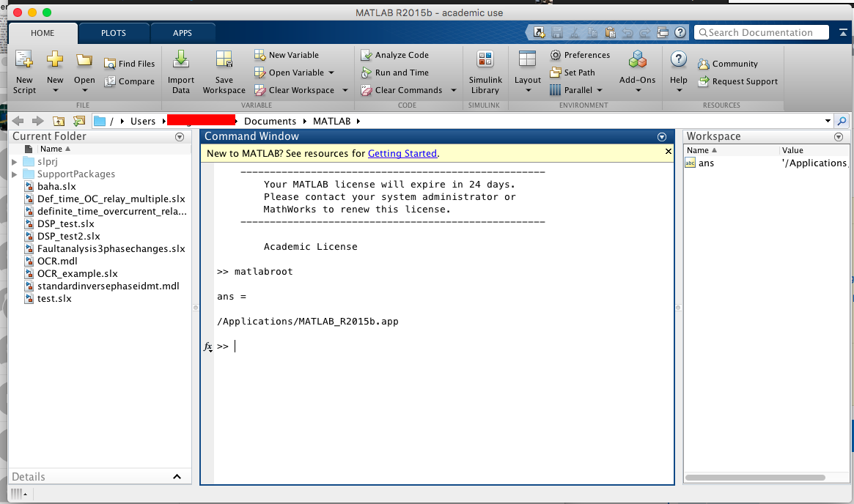Click the Request Support button
This screenshot has height=504, width=854.
coord(739,81)
